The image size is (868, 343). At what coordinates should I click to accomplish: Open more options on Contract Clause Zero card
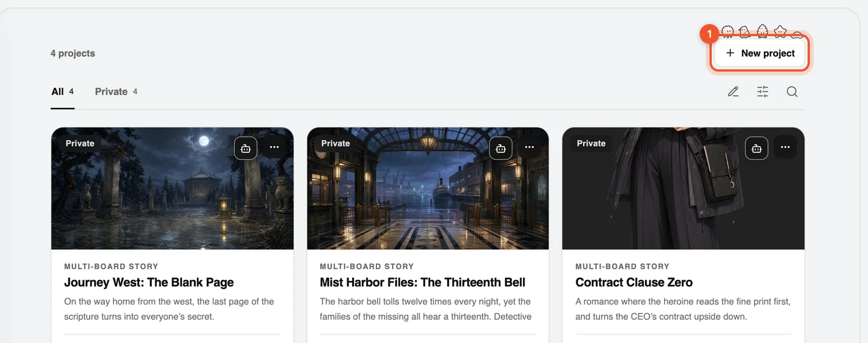click(786, 147)
